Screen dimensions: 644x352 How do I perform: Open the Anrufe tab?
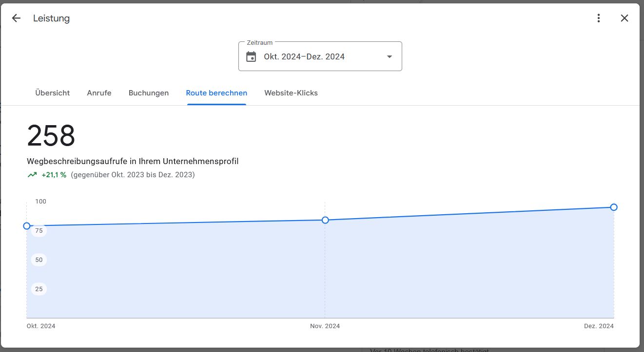99,93
